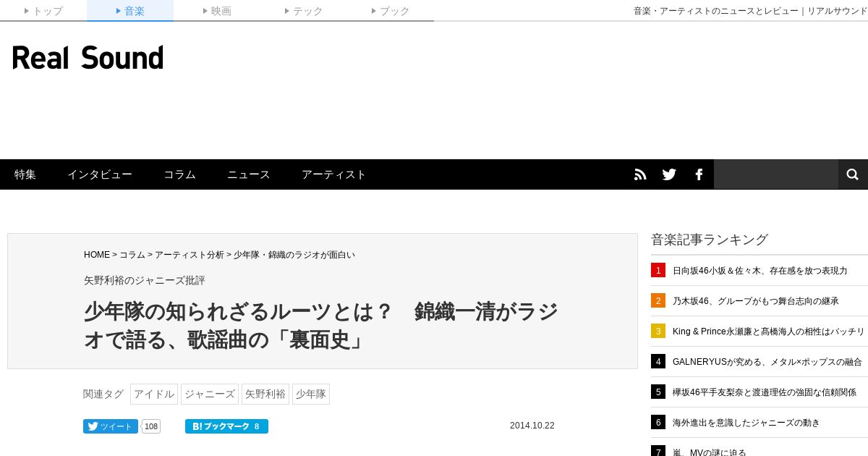
Task: Switch to the トップ tab
Action: coord(43,11)
